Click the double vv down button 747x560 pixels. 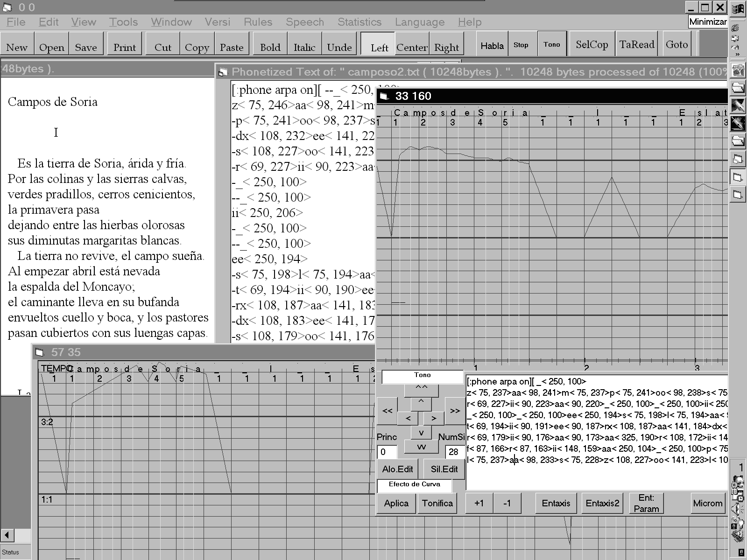[421, 447]
